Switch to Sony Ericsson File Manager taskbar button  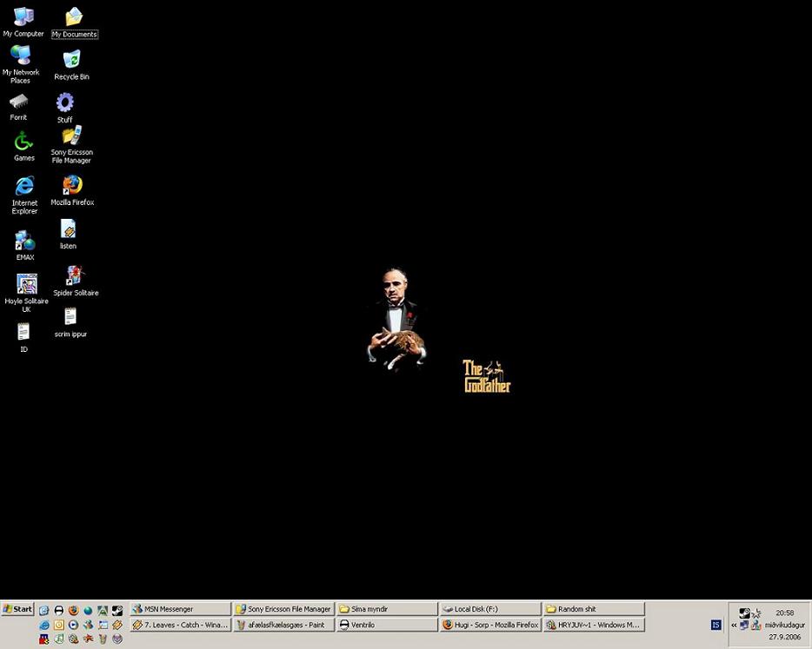[283, 609]
